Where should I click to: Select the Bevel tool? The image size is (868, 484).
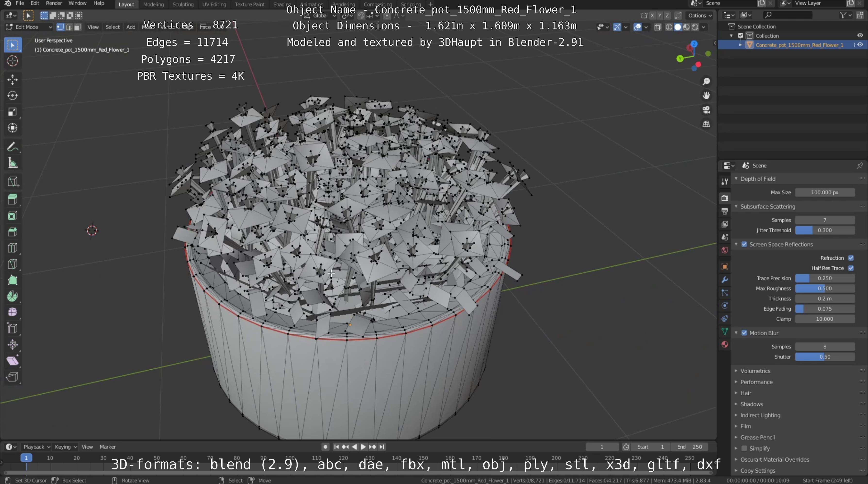(12, 232)
